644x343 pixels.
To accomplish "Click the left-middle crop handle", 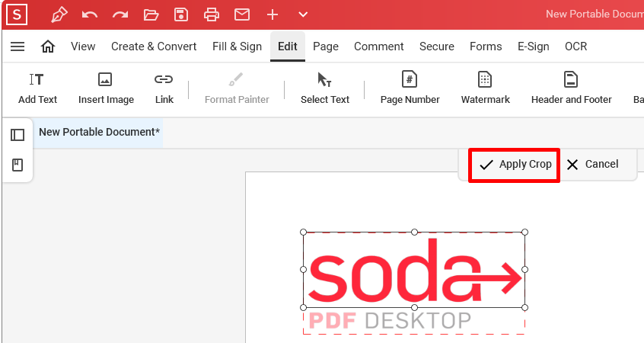I will tap(304, 269).
